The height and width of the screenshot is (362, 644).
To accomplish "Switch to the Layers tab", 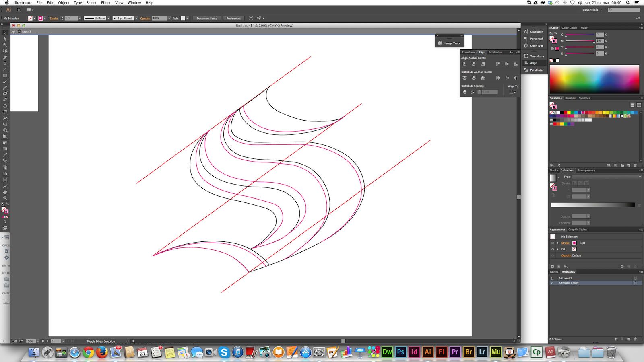I will (554, 272).
